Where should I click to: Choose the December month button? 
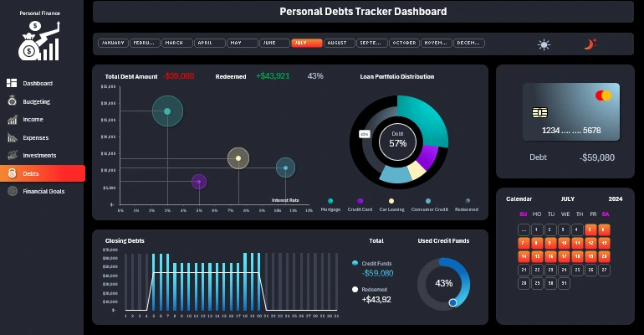tap(467, 43)
